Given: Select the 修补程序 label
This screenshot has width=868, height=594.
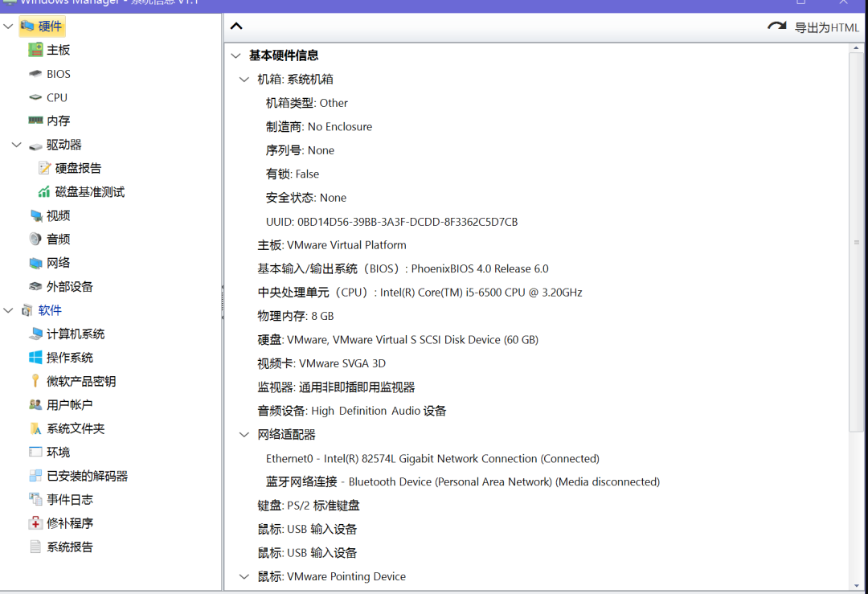Looking at the screenshot, I should pos(70,523).
